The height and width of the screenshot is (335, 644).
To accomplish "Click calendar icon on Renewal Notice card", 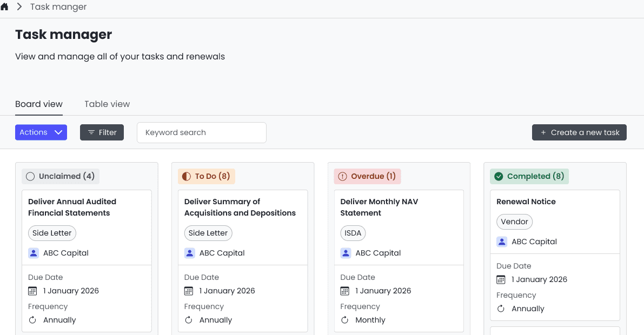I will 501,279.
